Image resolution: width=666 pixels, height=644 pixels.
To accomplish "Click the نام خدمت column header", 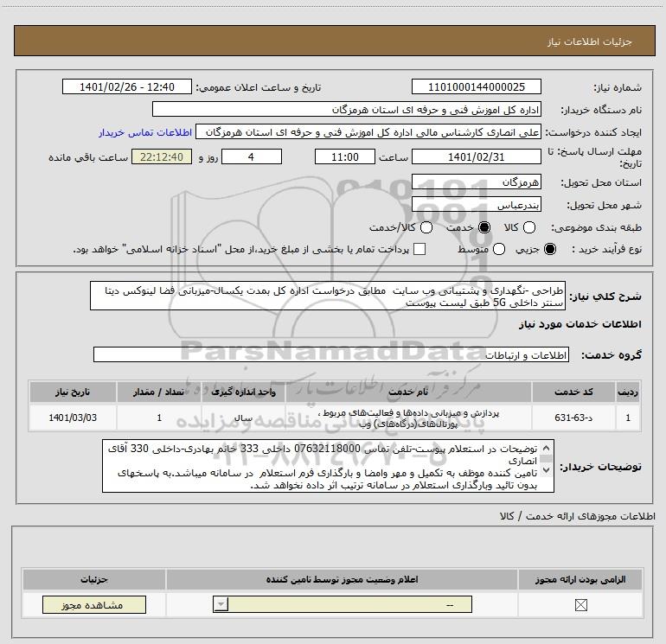I will [408, 392].
